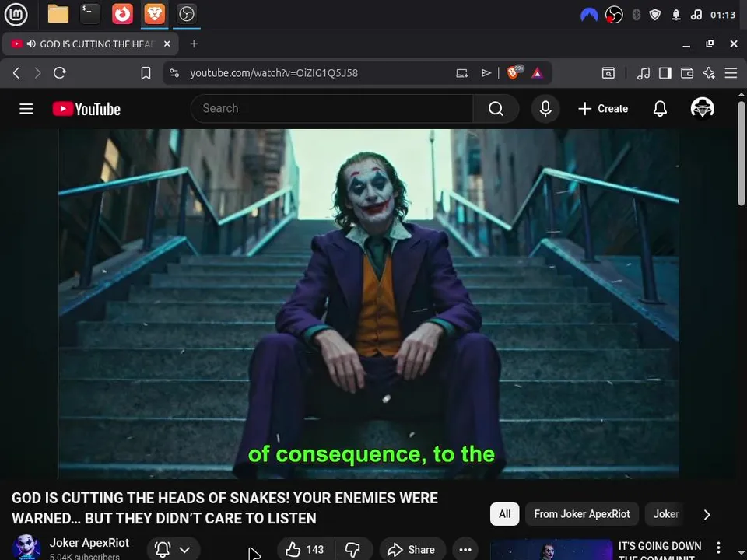Open Brave Leo AI sparkle icon
This screenshot has width=747, height=560.
click(x=709, y=73)
